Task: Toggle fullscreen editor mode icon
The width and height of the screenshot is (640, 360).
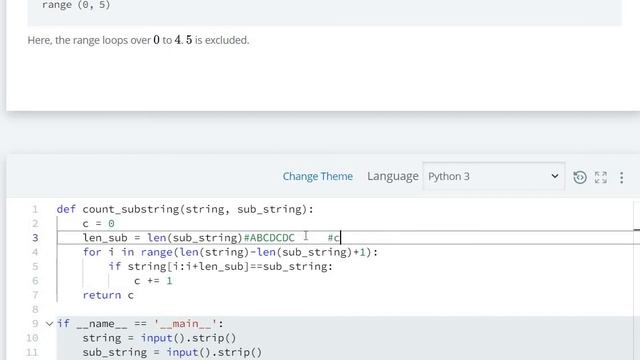Action: click(x=601, y=177)
